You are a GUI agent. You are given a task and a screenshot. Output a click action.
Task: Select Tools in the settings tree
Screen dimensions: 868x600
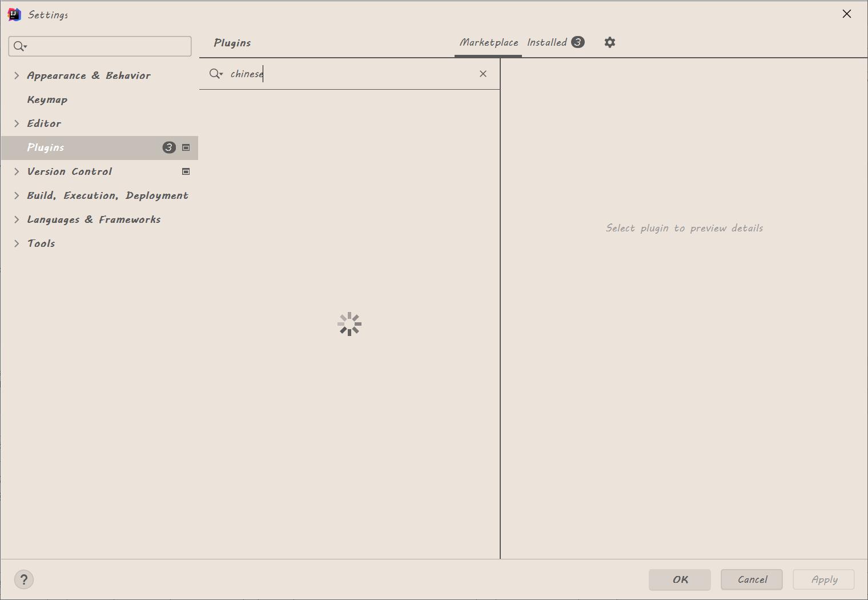(x=41, y=243)
